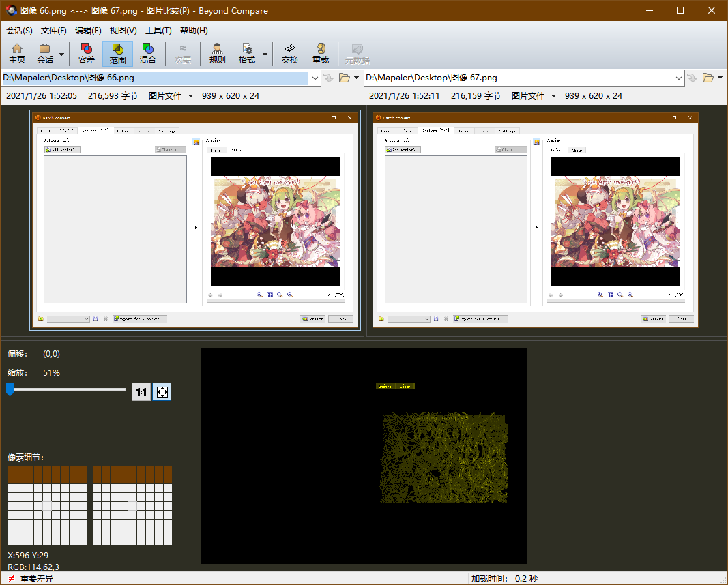Open the 规则 rules toolbar icon
This screenshot has height=585, width=728.
point(217,53)
